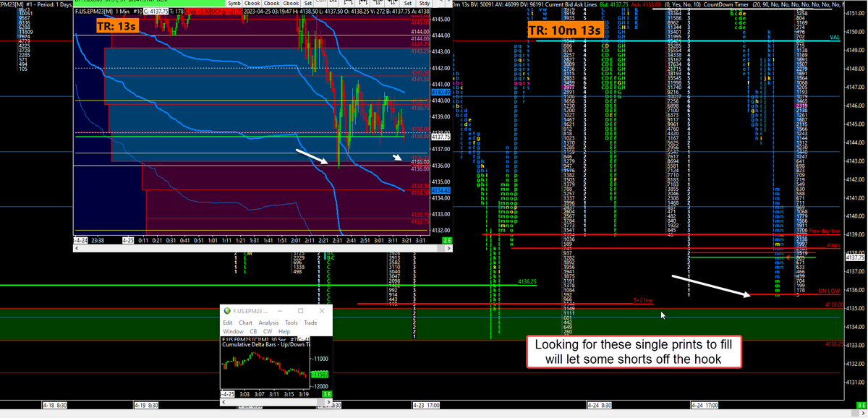Click the globe icon in the F.US.EPM23 window title bar

[227, 310]
